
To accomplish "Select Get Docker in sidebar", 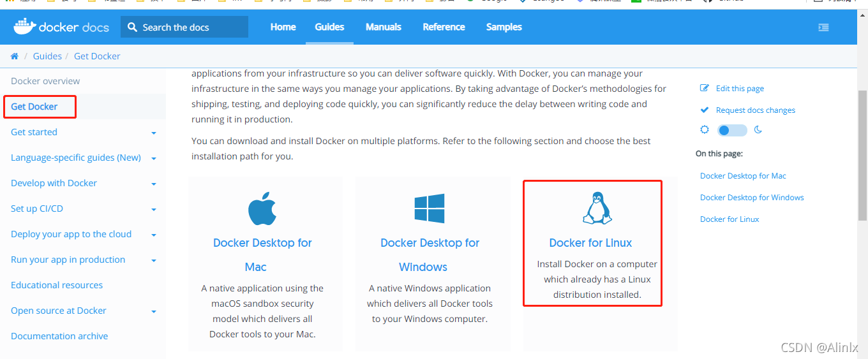I will (x=34, y=106).
